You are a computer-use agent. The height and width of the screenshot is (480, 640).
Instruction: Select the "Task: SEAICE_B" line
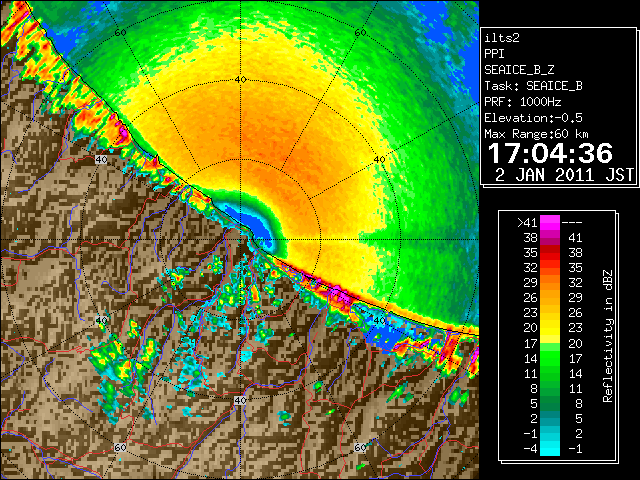tap(533, 86)
